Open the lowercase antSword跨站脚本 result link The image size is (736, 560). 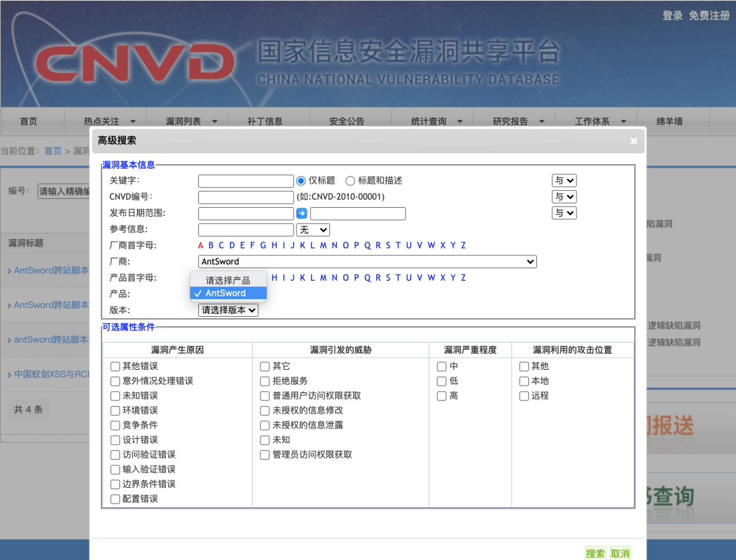51,339
